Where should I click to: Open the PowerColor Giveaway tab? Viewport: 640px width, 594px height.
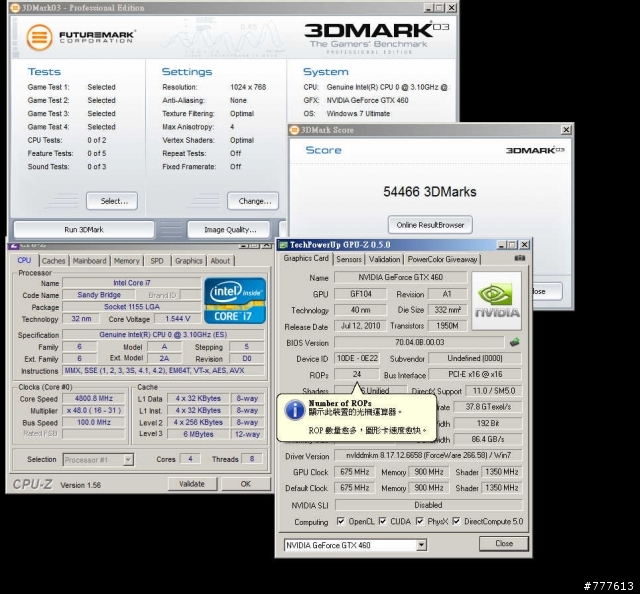click(x=442, y=259)
